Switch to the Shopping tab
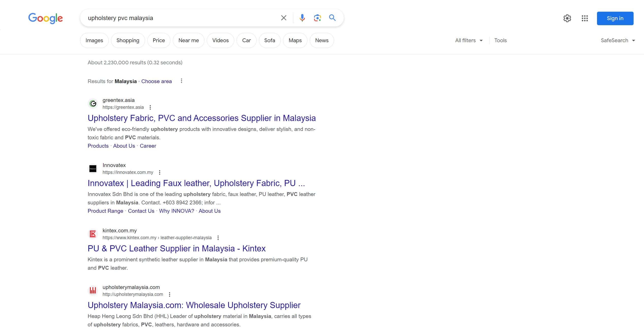 [x=128, y=40]
